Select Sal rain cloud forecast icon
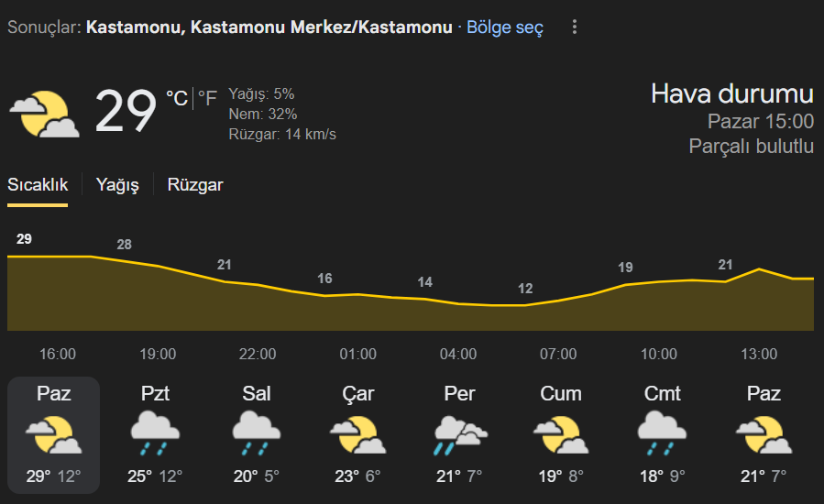Screen dimensions: 824x504 tap(257, 433)
